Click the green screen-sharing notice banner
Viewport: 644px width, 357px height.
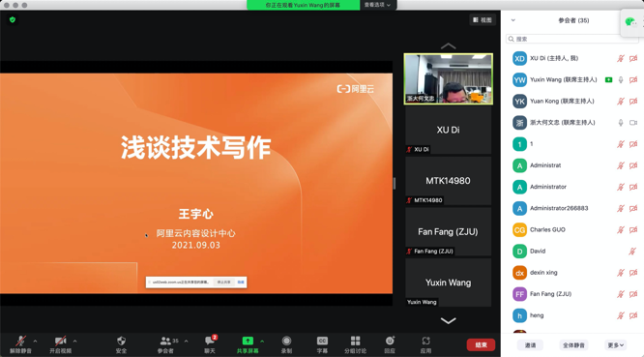click(303, 5)
